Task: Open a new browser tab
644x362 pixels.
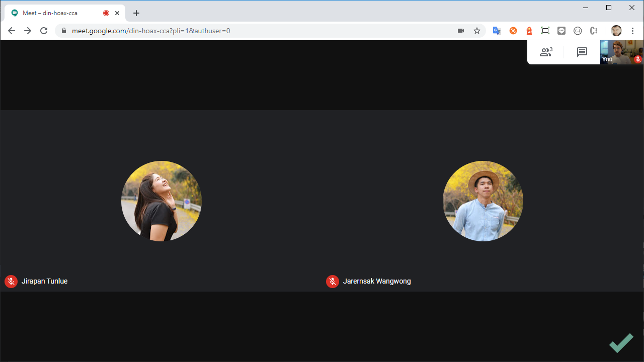Action: [136, 13]
